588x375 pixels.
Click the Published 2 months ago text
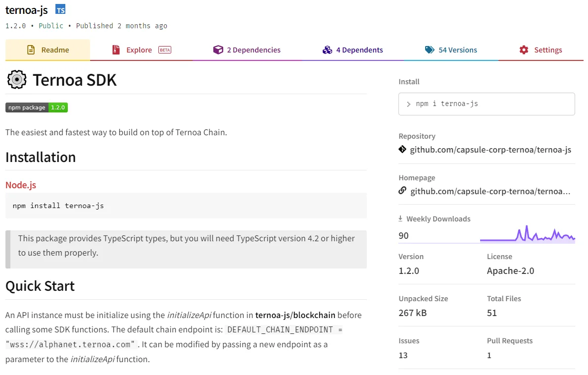tap(121, 26)
